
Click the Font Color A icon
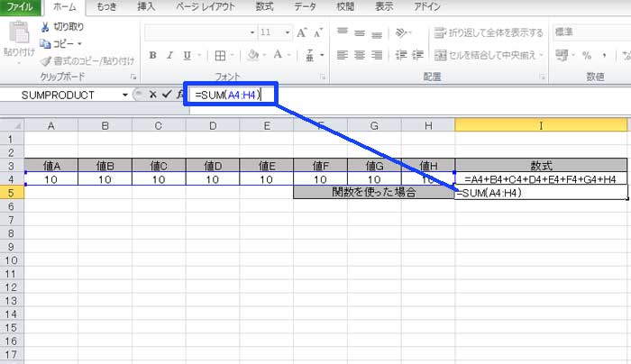278,55
